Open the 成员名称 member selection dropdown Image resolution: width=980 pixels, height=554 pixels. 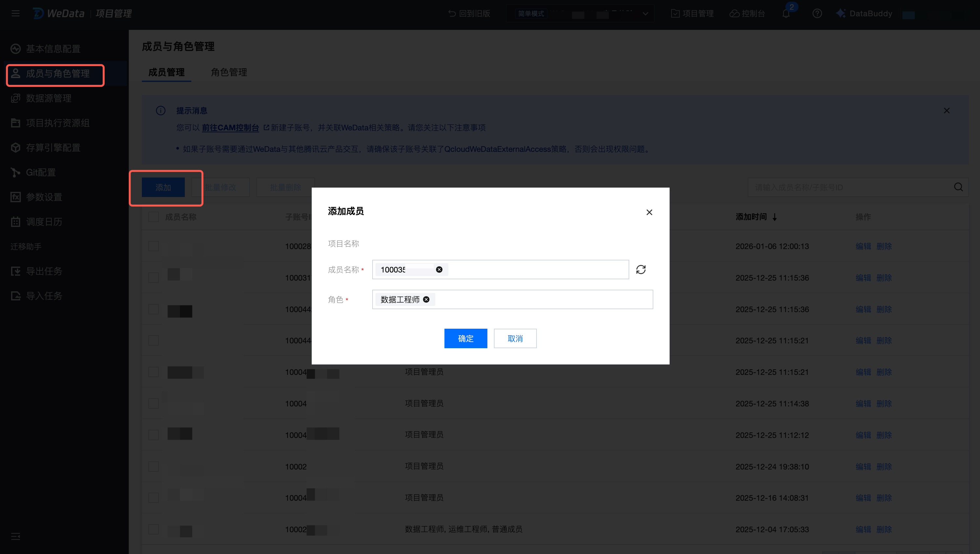[533, 270]
